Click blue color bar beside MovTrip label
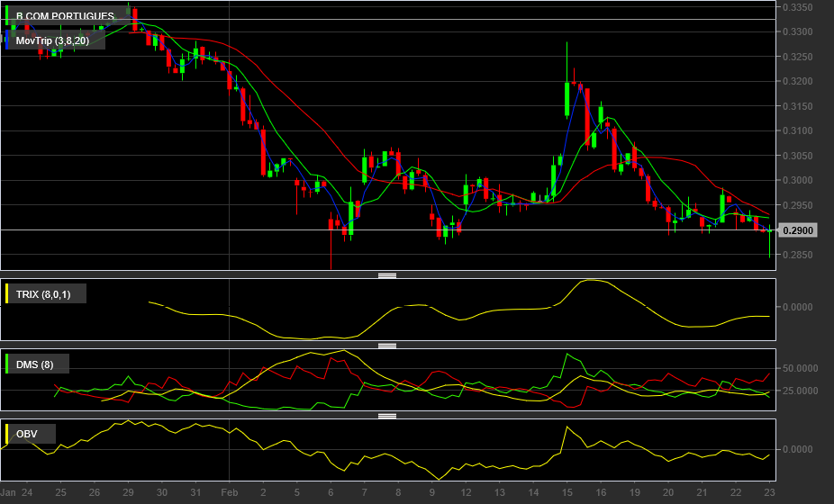The width and height of the screenshot is (834, 504). tap(8, 40)
